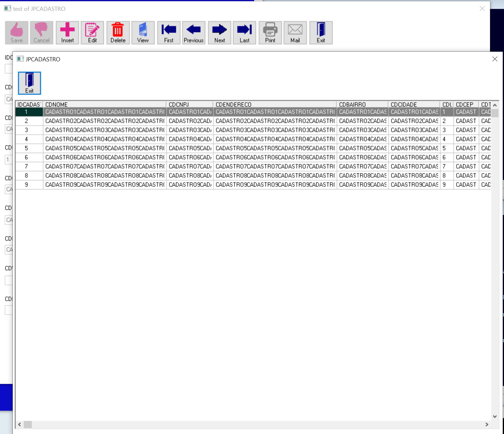504x434 pixels.
Task: Click CDNOME cell starting CADASTRO05
Action: 105,148
